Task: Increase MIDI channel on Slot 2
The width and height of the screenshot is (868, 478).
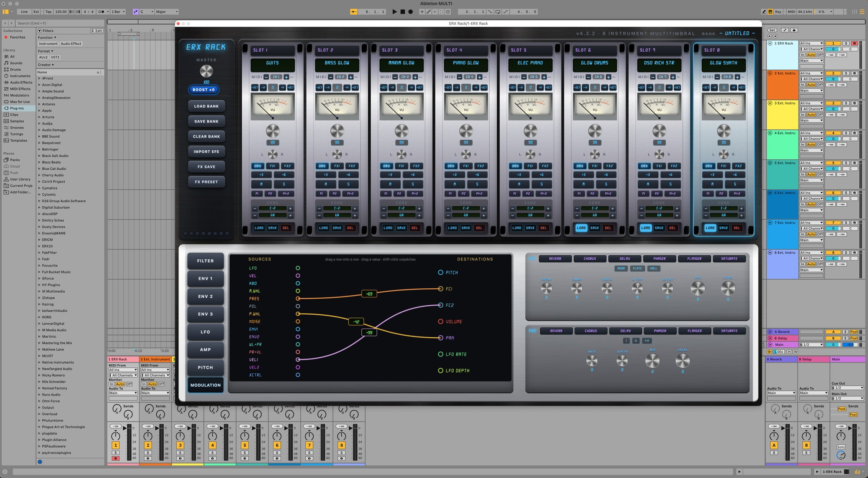Action: pyautogui.click(x=350, y=77)
